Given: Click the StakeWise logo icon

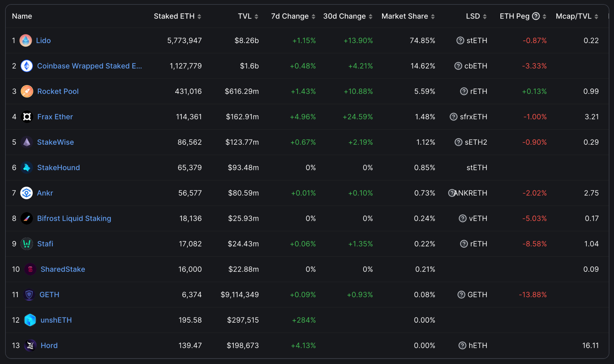Looking at the screenshot, I should (27, 142).
